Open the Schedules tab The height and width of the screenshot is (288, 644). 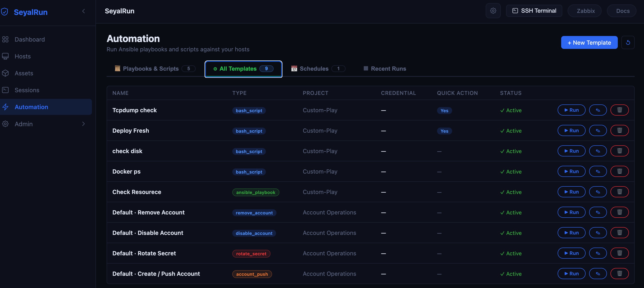318,69
